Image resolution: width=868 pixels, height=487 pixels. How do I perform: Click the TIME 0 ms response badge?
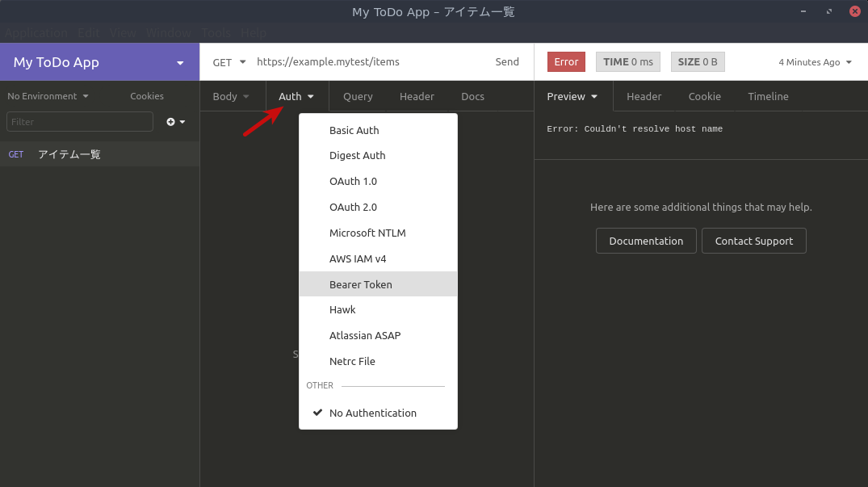click(x=627, y=61)
